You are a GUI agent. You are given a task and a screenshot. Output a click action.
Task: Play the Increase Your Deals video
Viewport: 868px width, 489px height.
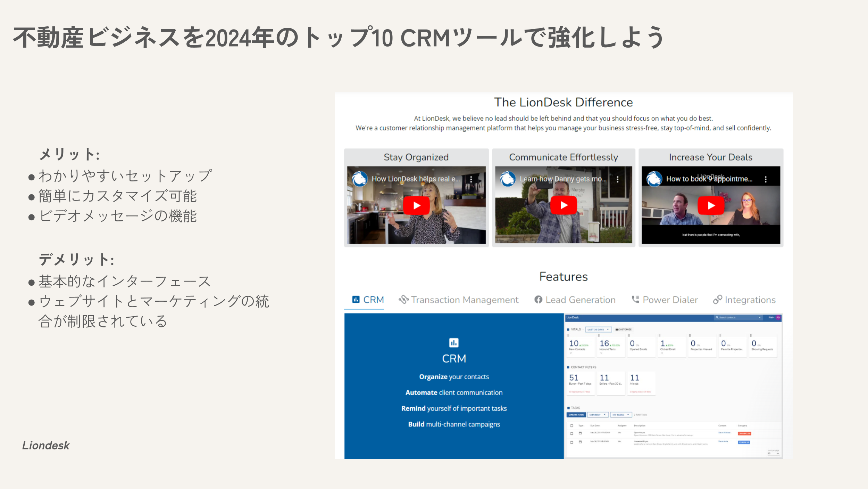point(711,205)
